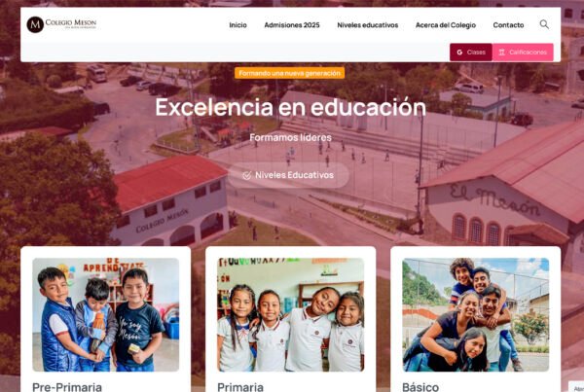Open the Contacto page

coord(508,25)
